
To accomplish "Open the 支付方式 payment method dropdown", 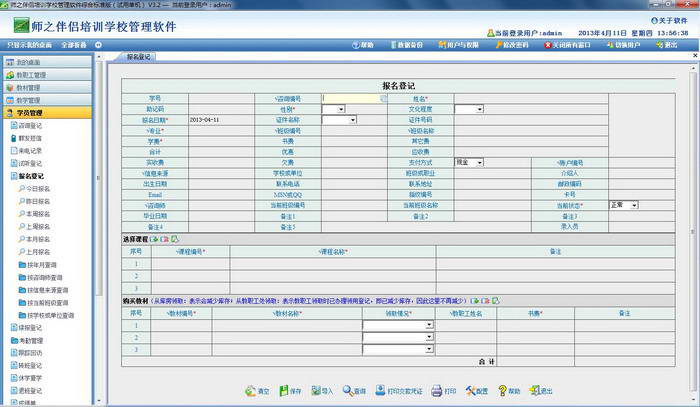I will (479, 162).
